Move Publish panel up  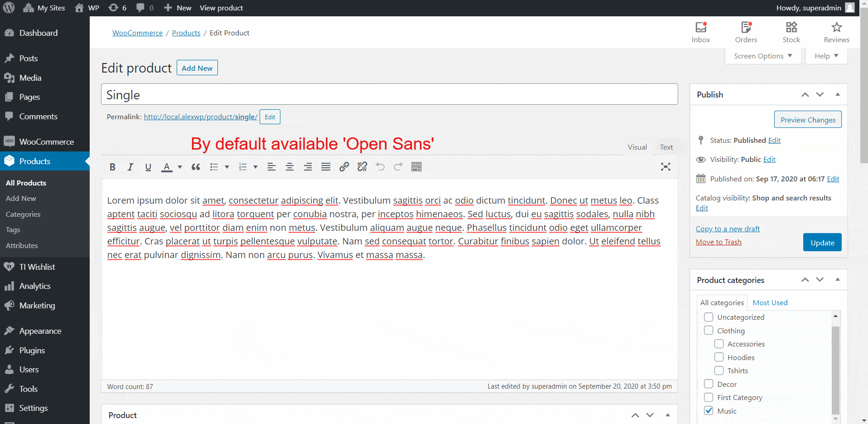[x=805, y=95]
